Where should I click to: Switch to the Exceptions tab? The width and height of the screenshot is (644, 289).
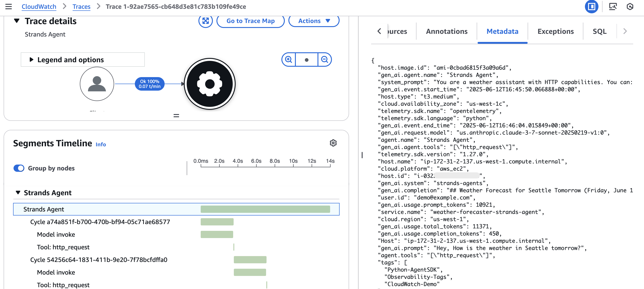point(556,31)
